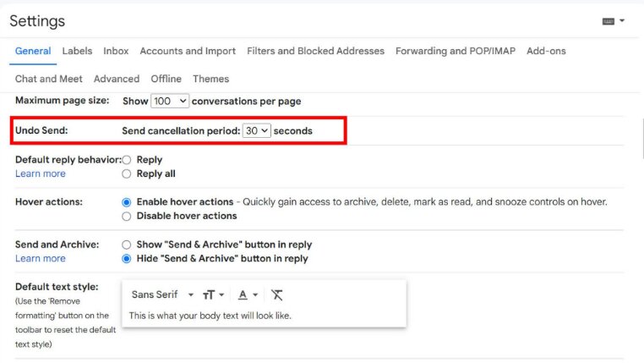Click Learn more under Default reply behavior
Image resolution: width=644 pixels, height=363 pixels.
click(41, 174)
